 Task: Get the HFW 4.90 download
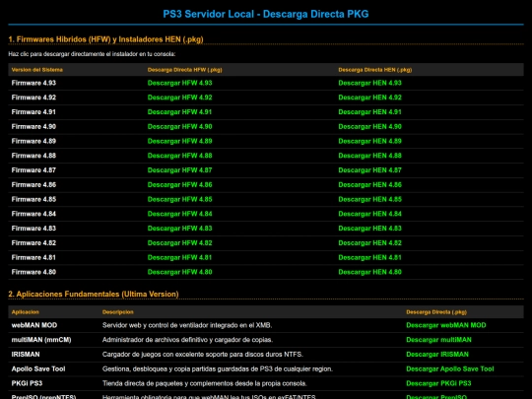180,126
